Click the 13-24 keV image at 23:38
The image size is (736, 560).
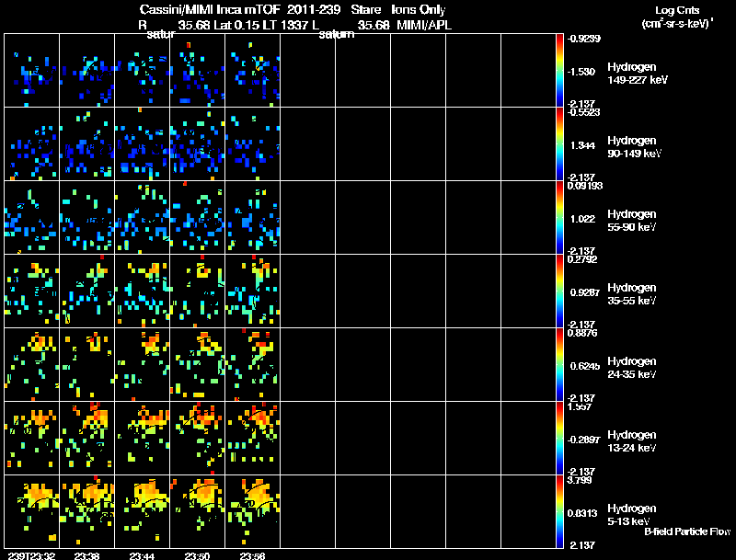tap(86, 439)
